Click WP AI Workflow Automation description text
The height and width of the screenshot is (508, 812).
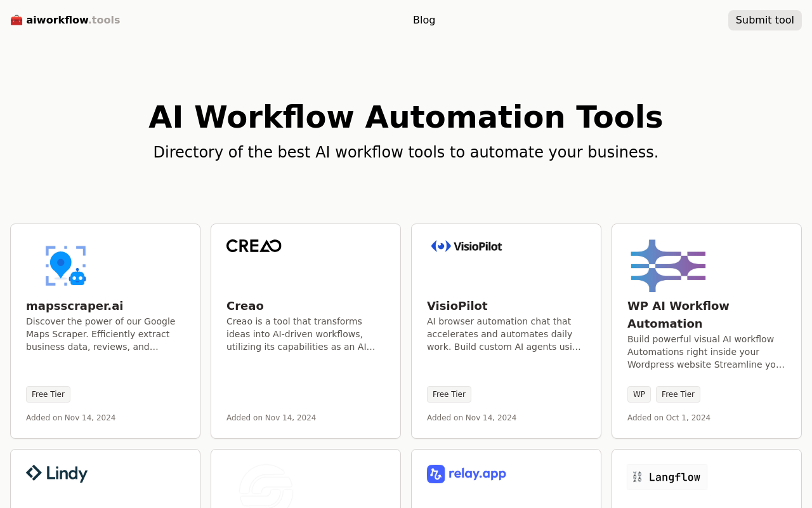tap(706, 352)
